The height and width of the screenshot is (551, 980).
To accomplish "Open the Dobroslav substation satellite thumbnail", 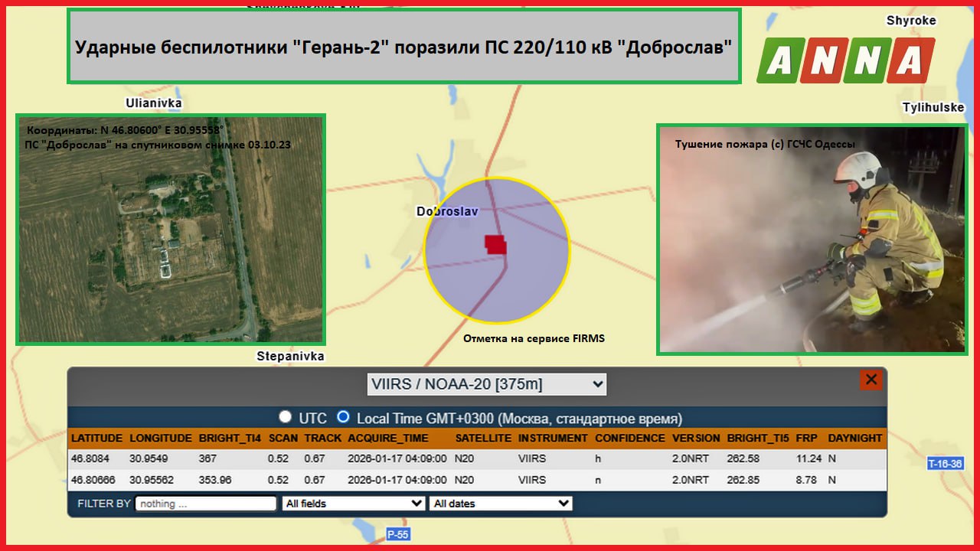I will [x=171, y=229].
